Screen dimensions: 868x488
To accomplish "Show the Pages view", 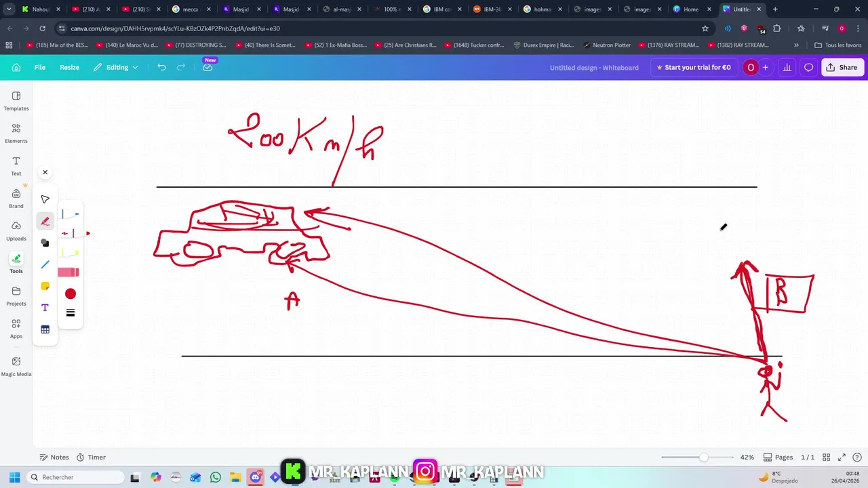I will pos(778,457).
